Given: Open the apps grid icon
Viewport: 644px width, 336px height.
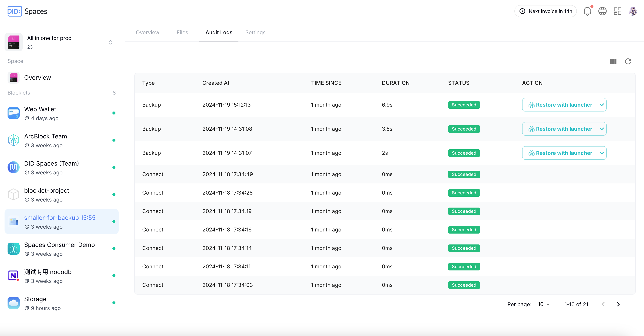Looking at the screenshot, I should [x=617, y=11].
